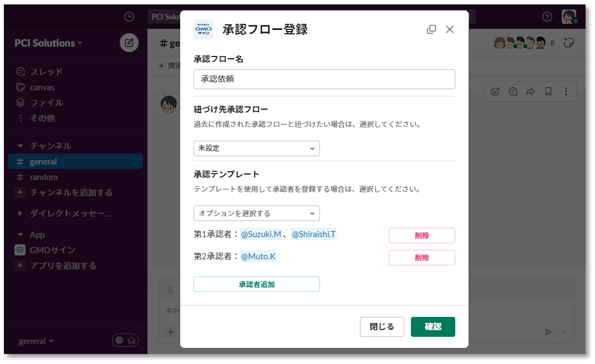Screen dimensions: 595x364
Task: Copy the 承認フロー登録 dialog via the duplicate icon
Action: point(431,29)
